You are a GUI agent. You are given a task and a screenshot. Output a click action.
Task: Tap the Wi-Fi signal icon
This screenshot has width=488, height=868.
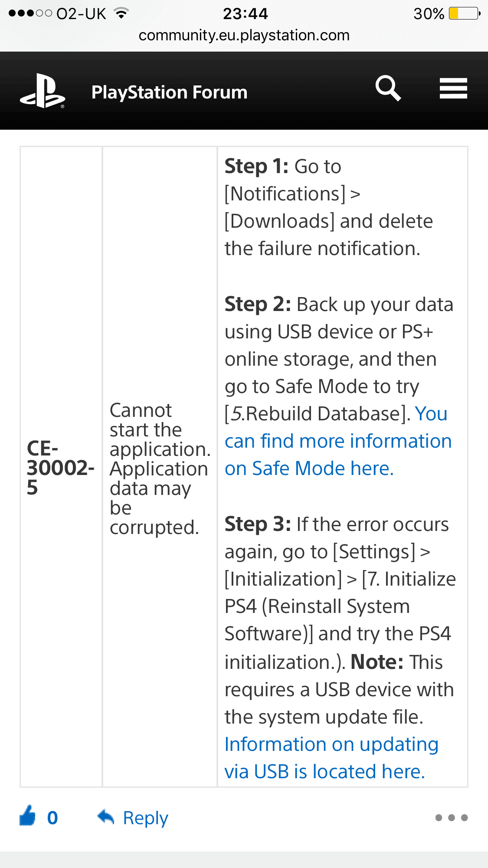122,13
